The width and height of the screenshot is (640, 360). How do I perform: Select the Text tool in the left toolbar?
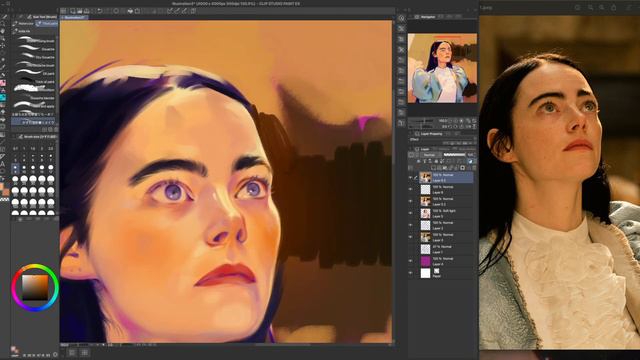3,164
